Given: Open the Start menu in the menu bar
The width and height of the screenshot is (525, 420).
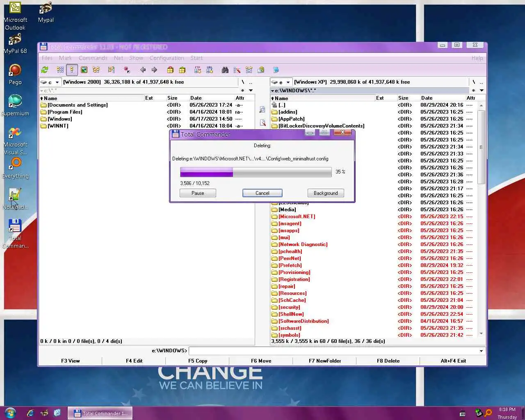Looking at the screenshot, I should click(x=196, y=58).
